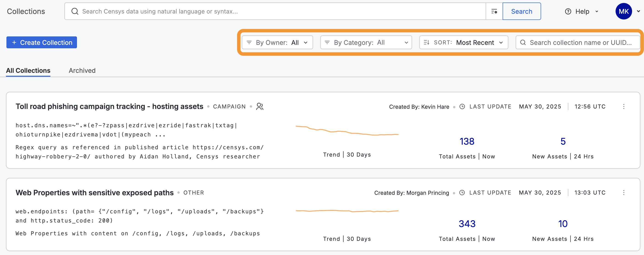This screenshot has height=255, width=644.
Task: Select the All Collections tab
Action: point(28,71)
